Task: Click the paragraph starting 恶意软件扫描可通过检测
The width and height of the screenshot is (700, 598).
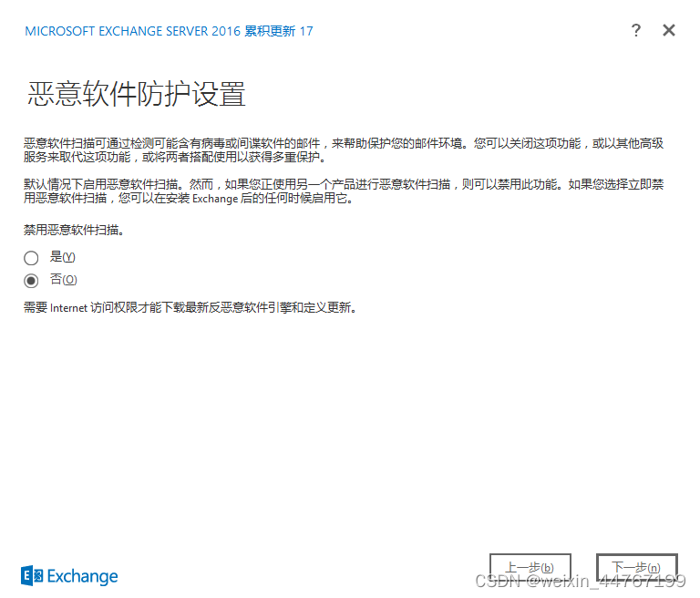Action: [344, 150]
